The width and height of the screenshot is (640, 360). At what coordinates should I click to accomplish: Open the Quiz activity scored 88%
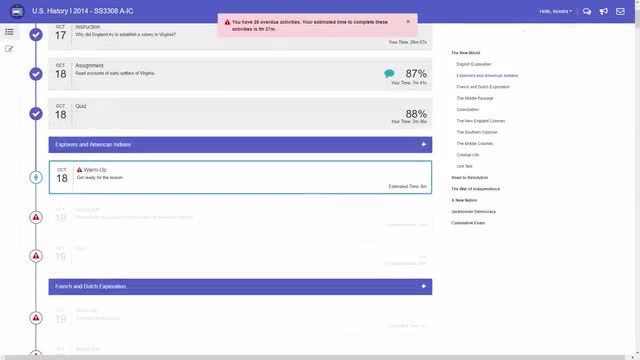[x=240, y=113]
